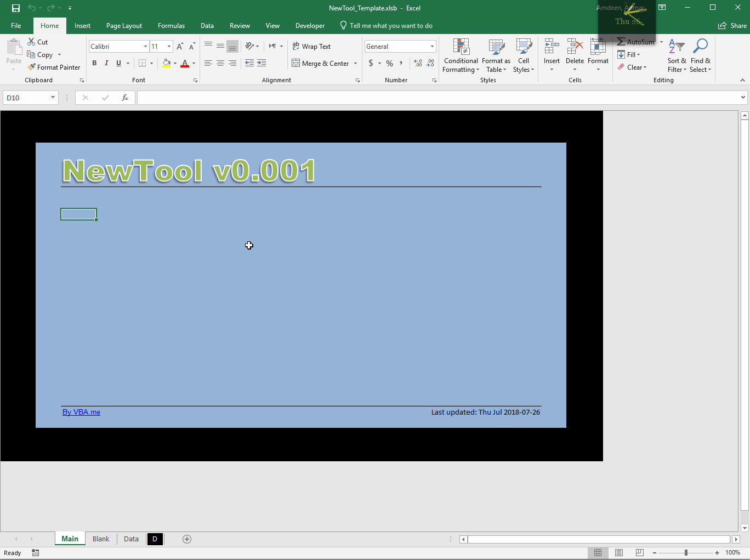Toggle underline formatting
The image size is (750, 560).
coord(118,63)
